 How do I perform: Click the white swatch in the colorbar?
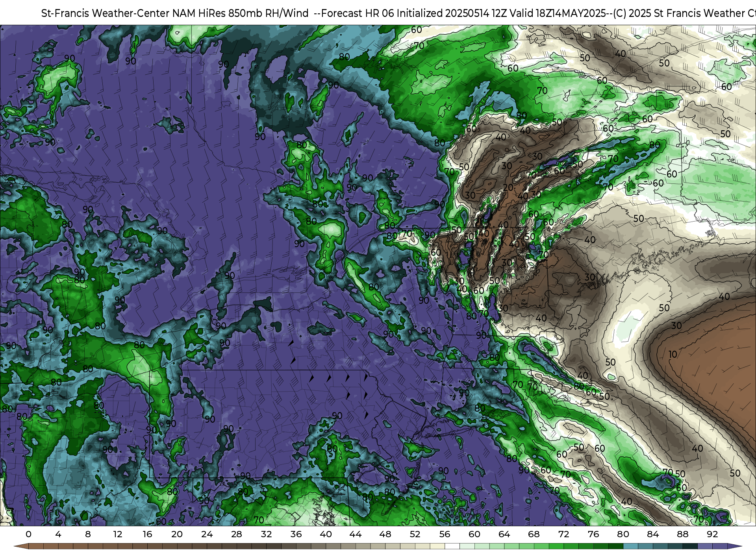[452, 547]
